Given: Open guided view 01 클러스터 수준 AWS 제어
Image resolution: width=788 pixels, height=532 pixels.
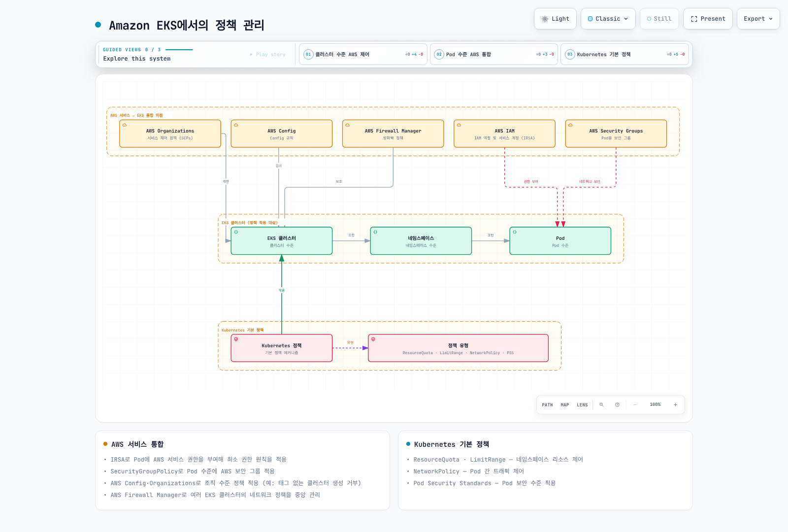Looking at the screenshot, I should (363, 54).
